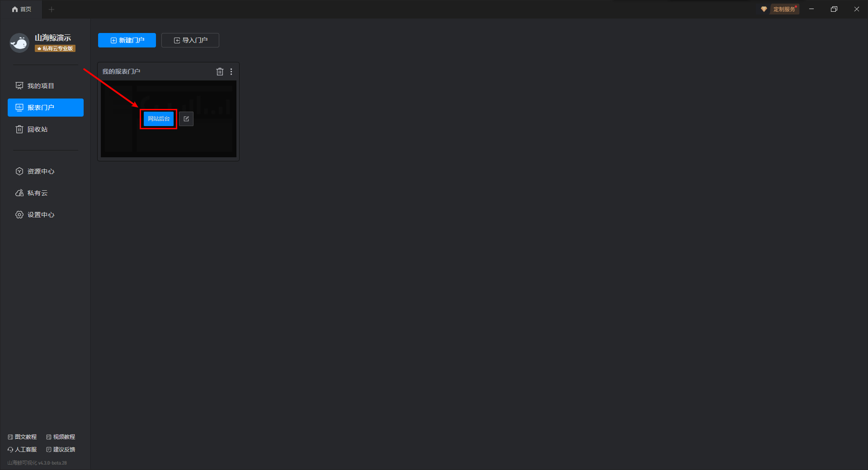Open the three-dot menu on portal card
Screen dimensions: 868x470
(231, 71)
